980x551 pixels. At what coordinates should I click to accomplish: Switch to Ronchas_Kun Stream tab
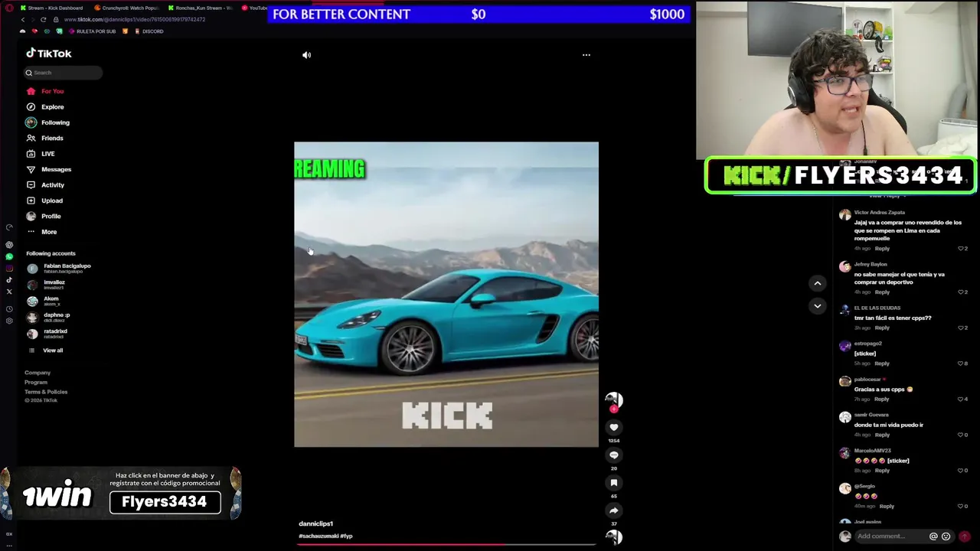click(x=201, y=8)
